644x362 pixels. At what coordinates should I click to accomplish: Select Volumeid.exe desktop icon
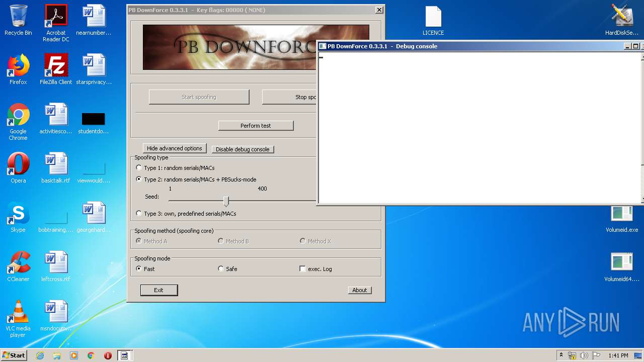point(622,219)
